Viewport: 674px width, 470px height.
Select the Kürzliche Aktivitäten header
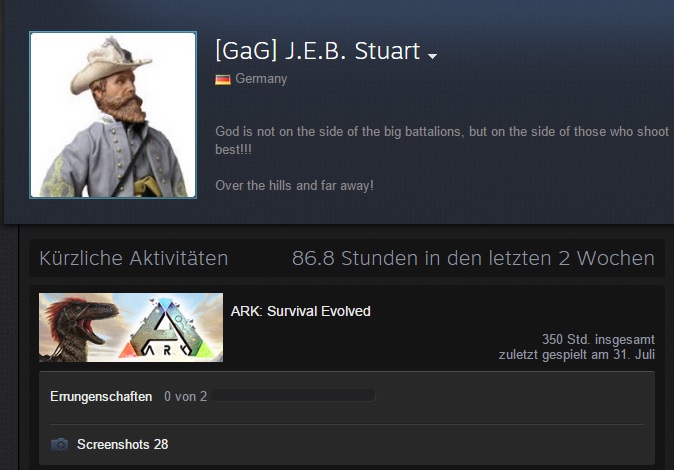(134, 258)
